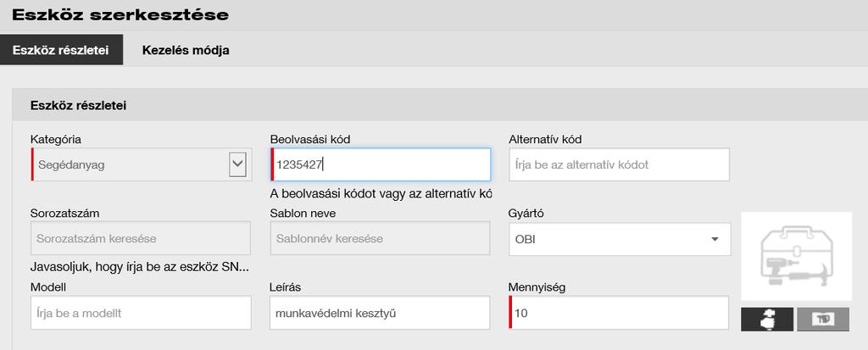Click the Kategória dropdown chevron arrow
Screen dimensions: 868x350
coord(237,164)
